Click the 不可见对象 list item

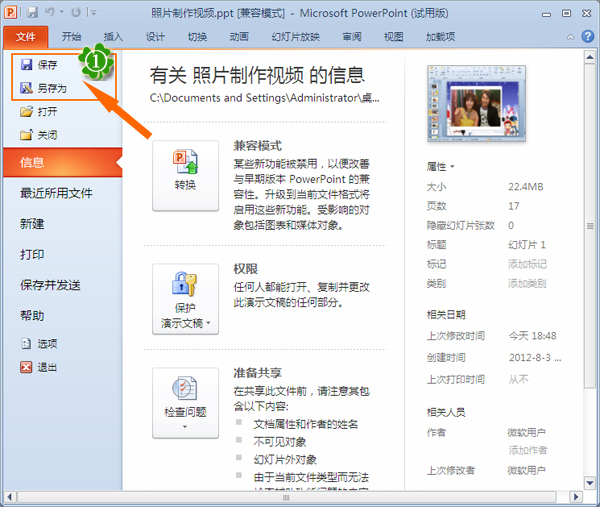(280, 442)
